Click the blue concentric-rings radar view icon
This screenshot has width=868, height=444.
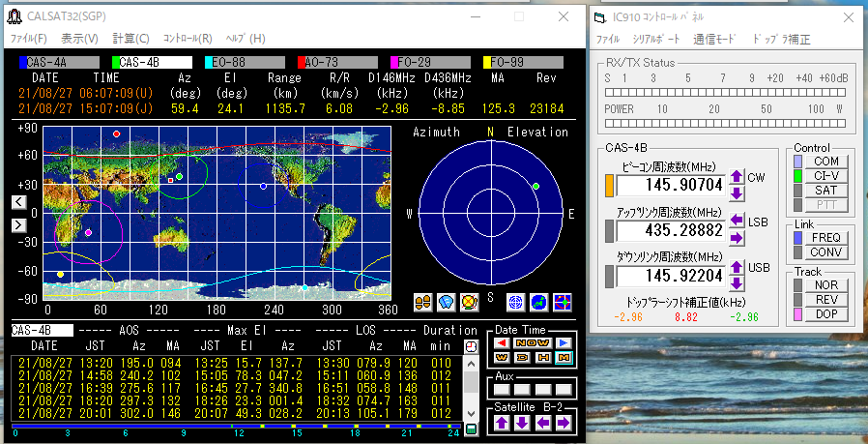tap(516, 302)
